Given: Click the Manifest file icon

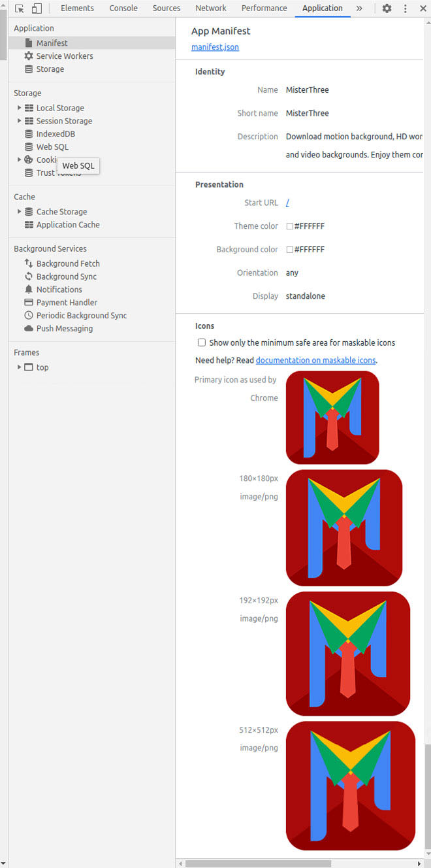Looking at the screenshot, I should pos(29,43).
